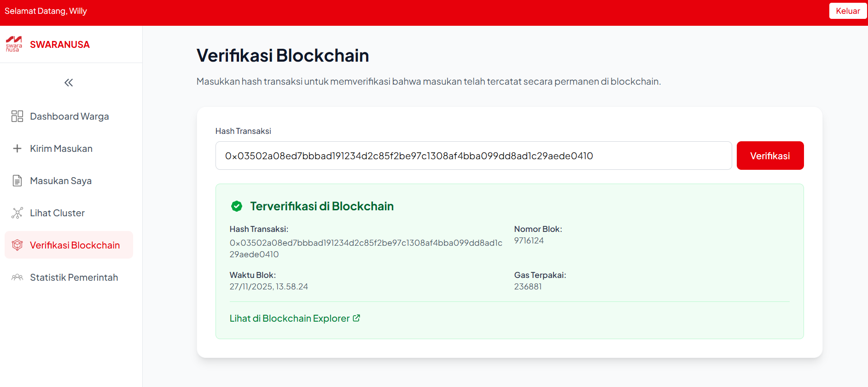Click the green verified checkmark icon
The image size is (868, 387).
236,206
